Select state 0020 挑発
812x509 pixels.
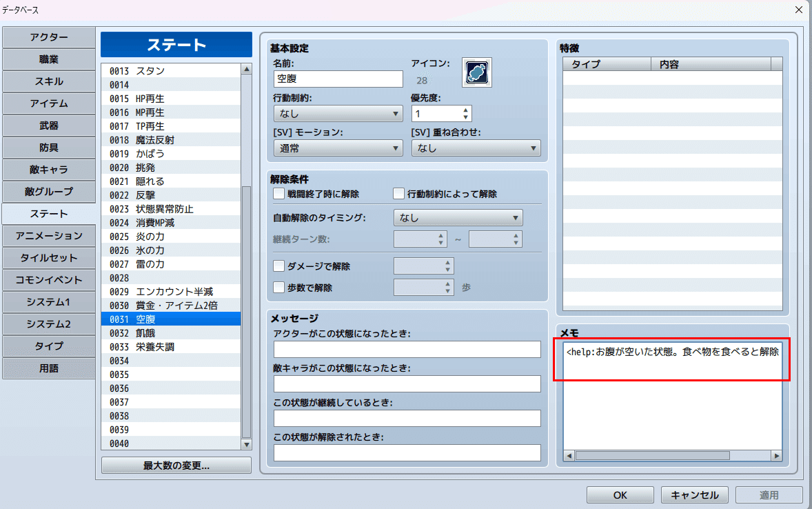[x=171, y=168]
